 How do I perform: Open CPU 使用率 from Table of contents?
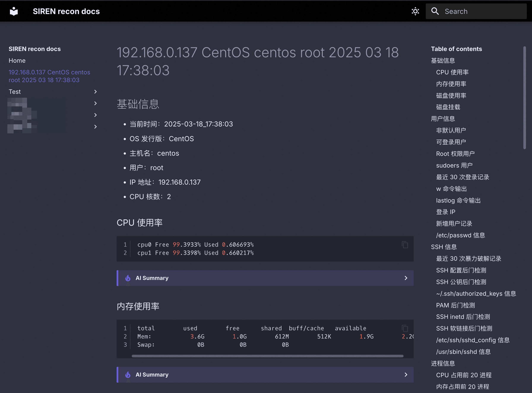pyautogui.click(x=452, y=72)
